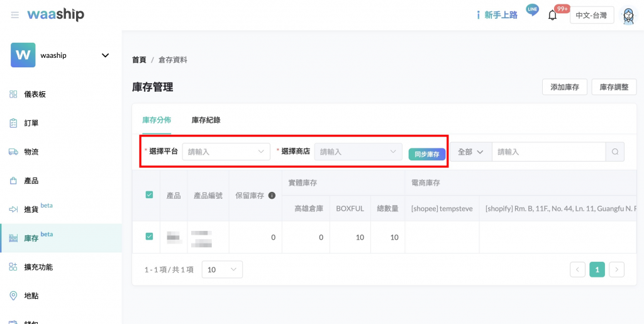Image resolution: width=644 pixels, height=324 pixels.
Task: Click the user avatar icon
Action: coord(628,16)
